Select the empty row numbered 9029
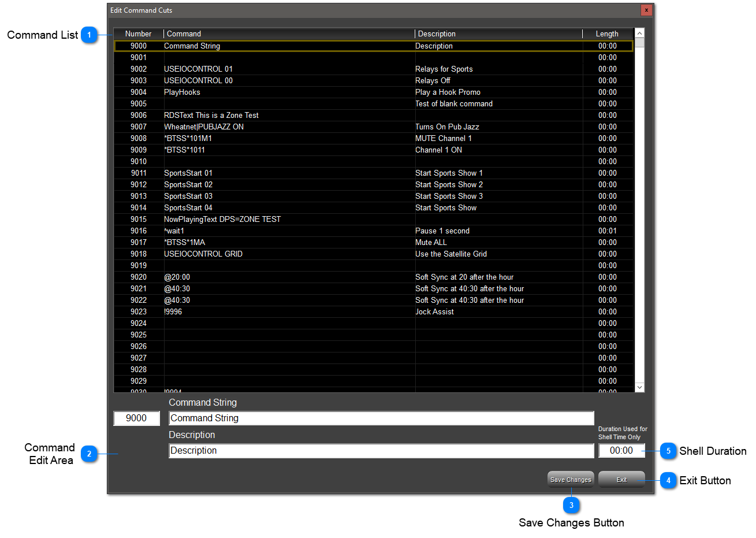 pos(374,381)
